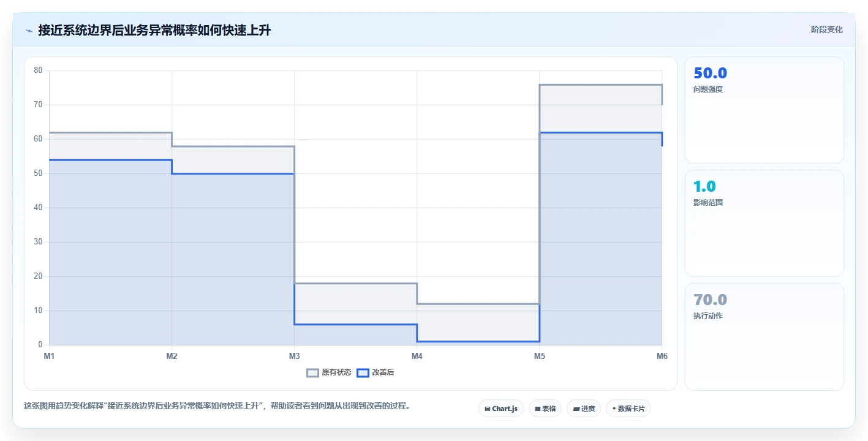The width and height of the screenshot is (868, 441).
Task: Click the 阶段变化 label in the header
Action: [826, 29]
